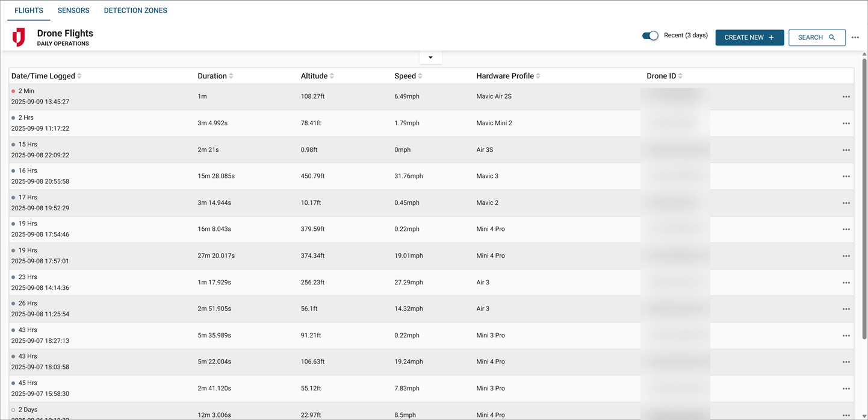This screenshot has height=420, width=868.
Task: Click the sort icon on Hardware Profile column
Action: click(x=538, y=75)
